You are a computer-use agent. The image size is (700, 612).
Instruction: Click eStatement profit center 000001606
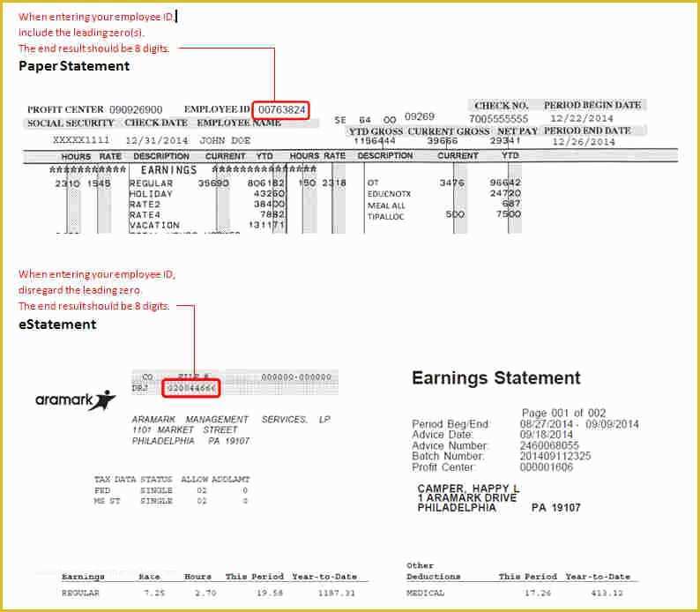tap(547, 467)
